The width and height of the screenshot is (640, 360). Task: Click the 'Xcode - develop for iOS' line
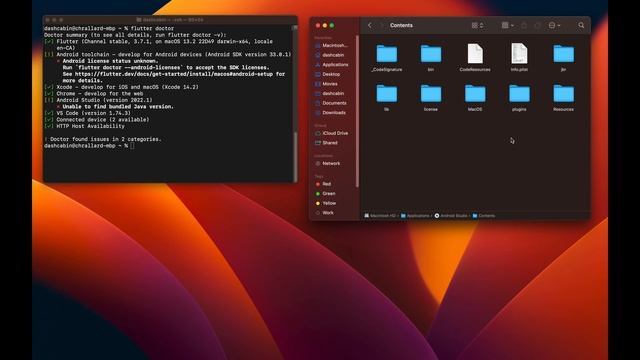click(121, 87)
